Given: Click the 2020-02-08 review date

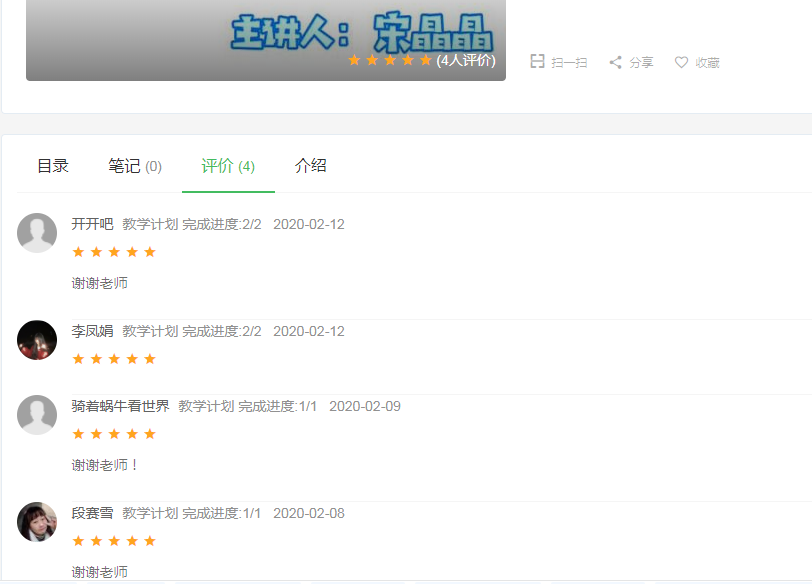Looking at the screenshot, I should 309,513.
